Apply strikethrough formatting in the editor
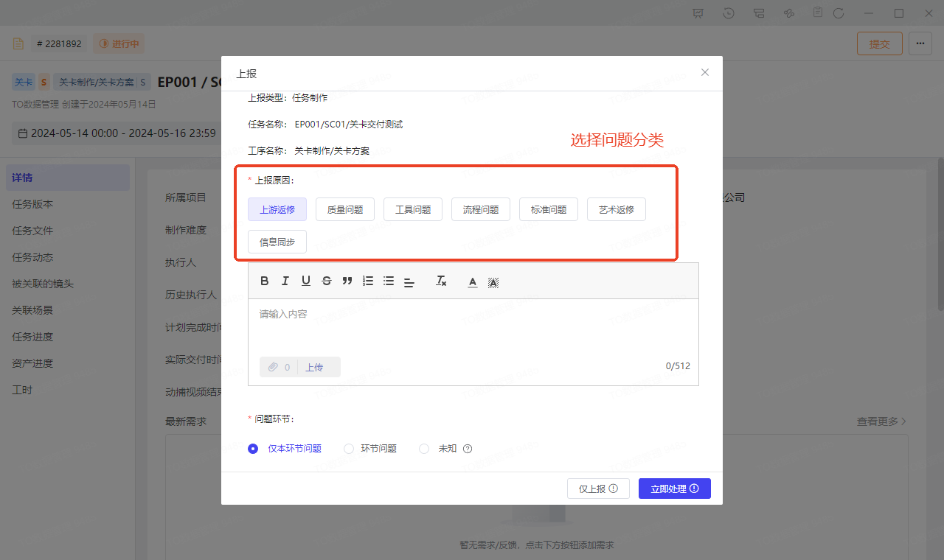 tap(327, 281)
